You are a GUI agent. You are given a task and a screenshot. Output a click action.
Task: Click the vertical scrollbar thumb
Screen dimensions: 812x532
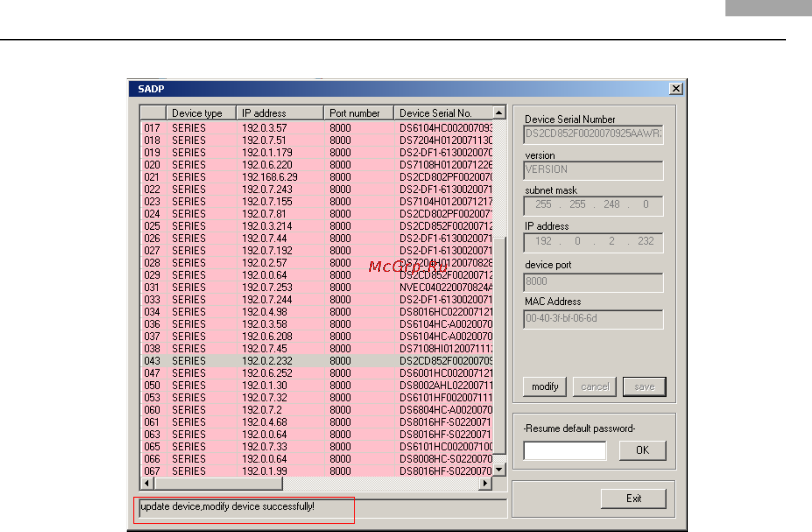coord(499,346)
